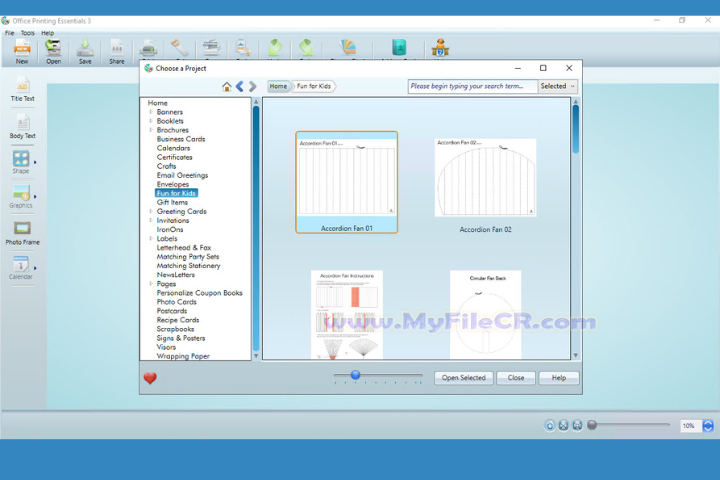
Task: Click the first round zoom-fit icon in status bar
Action: [550, 425]
